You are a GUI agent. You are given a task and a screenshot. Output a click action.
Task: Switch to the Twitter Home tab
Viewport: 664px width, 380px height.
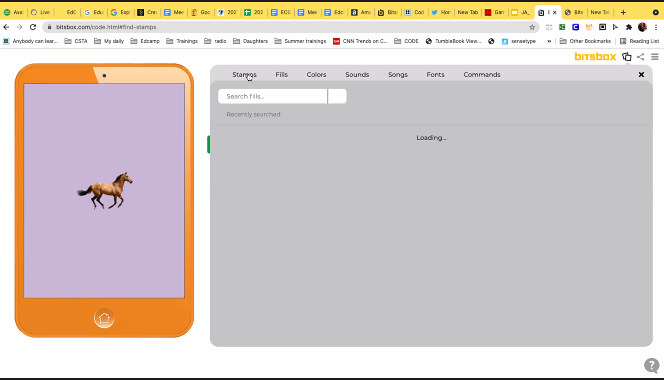point(440,12)
